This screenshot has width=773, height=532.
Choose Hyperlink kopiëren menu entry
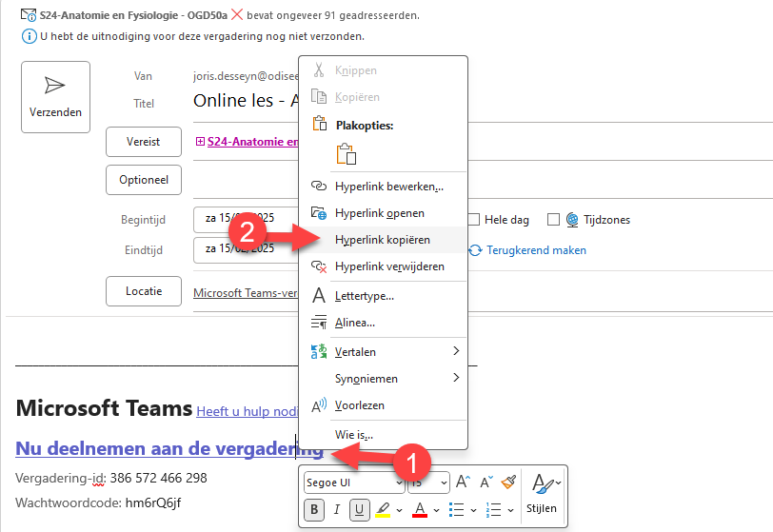pyautogui.click(x=383, y=240)
